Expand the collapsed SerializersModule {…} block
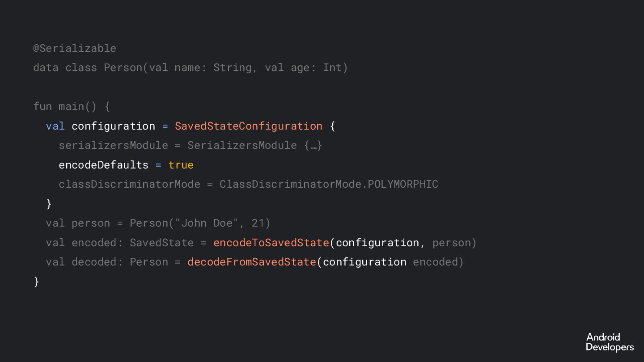The width and height of the screenshot is (644, 362). (x=255, y=145)
